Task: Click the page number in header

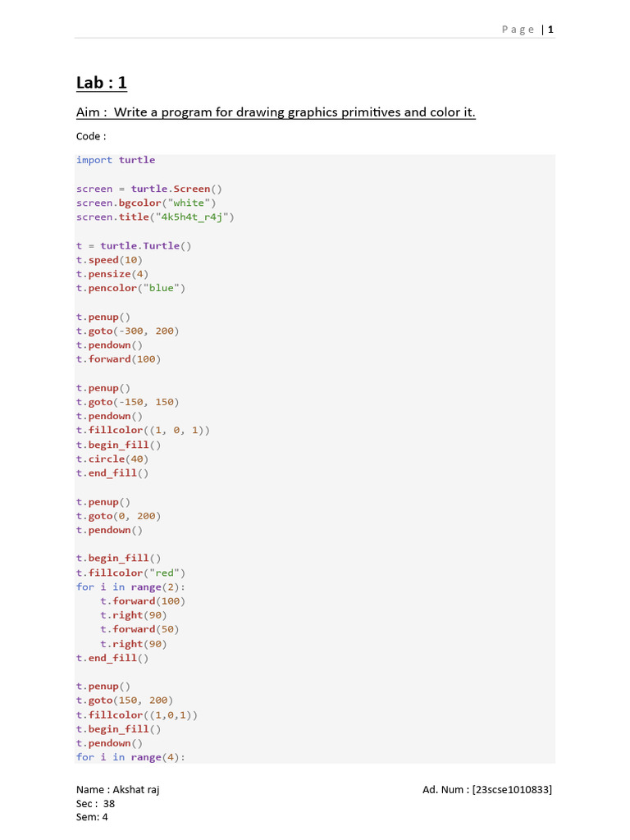Action: click(x=550, y=30)
